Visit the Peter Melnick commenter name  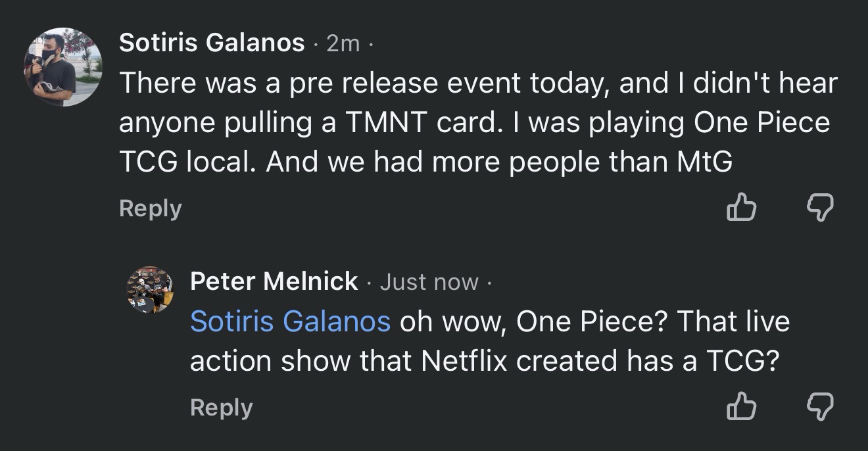(x=274, y=281)
